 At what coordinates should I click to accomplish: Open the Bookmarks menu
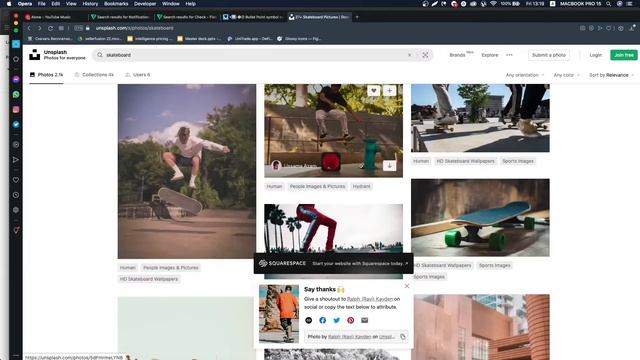(116, 4)
